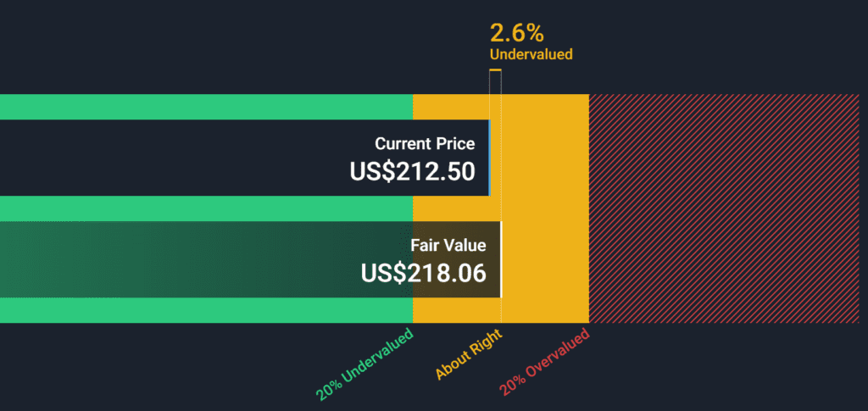
Task: Select the US$212.50 price value
Action: [x=413, y=172]
